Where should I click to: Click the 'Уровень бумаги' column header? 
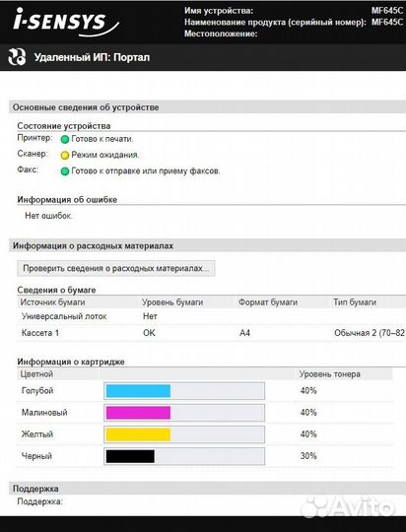click(x=172, y=302)
